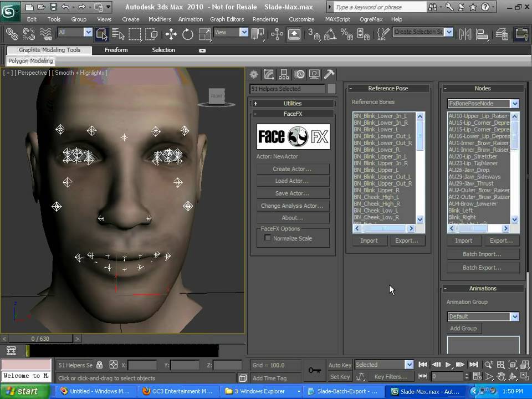Click the Save file icon in title bar
This screenshot has width=532, height=399.
[53, 7]
